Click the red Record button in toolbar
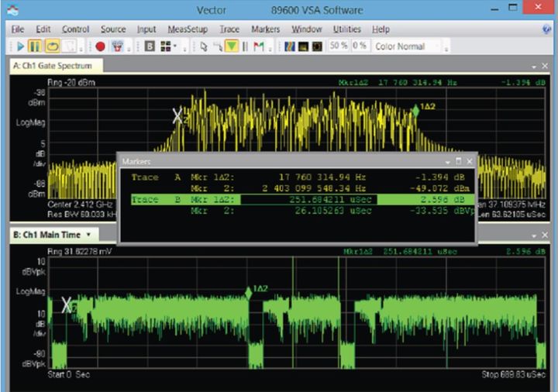 (101, 46)
